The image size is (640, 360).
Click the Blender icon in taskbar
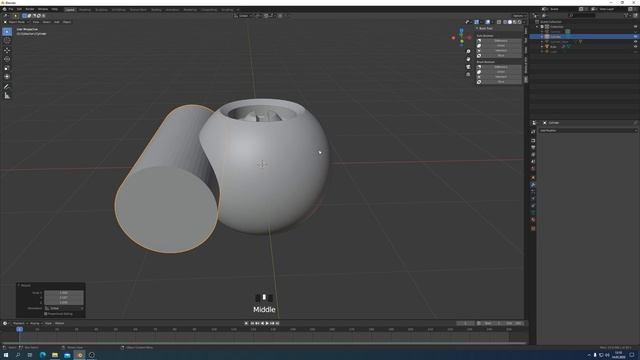coord(80,355)
